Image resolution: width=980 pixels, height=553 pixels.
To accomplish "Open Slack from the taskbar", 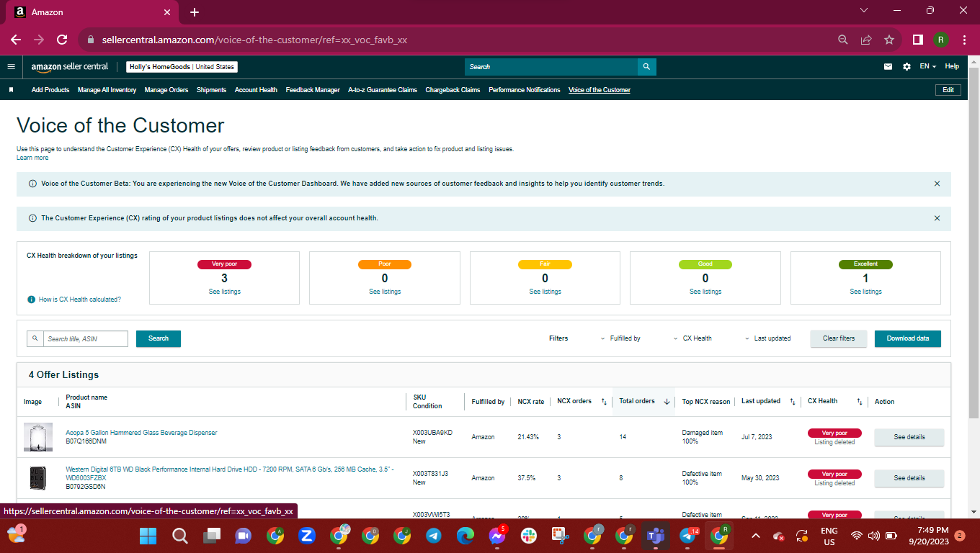I will (x=529, y=536).
